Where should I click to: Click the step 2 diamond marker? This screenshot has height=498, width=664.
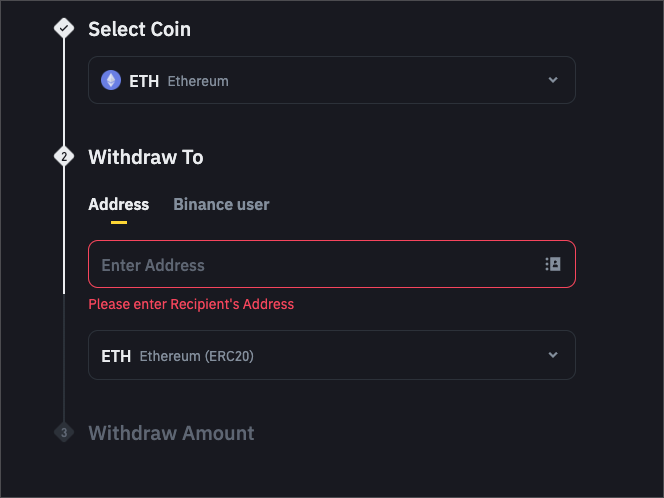pyautogui.click(x=64, y=156)
